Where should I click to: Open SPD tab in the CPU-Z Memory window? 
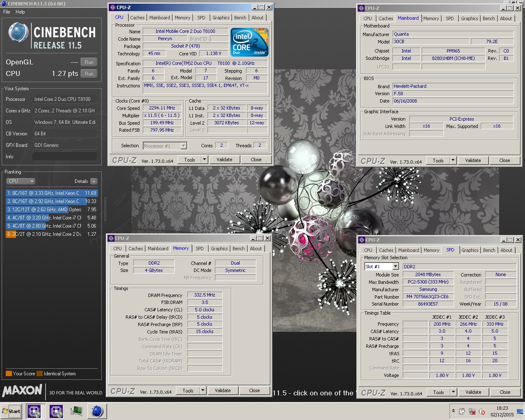[200, 249]
